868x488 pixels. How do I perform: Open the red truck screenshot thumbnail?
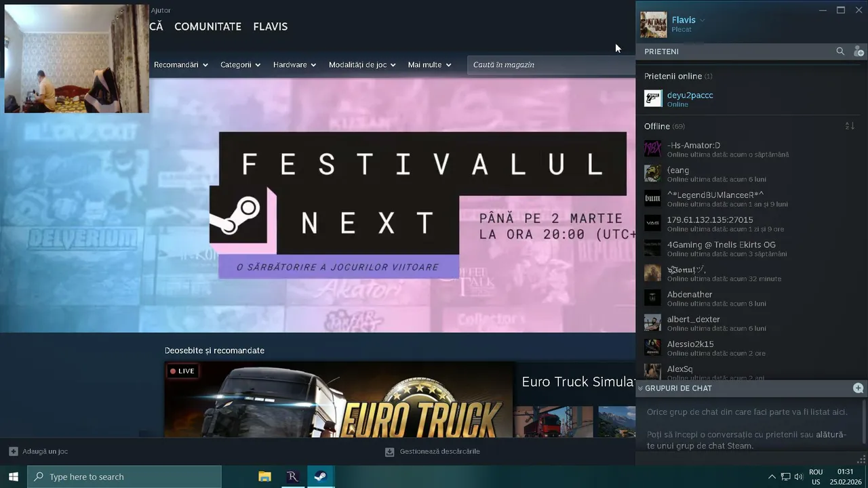553,422
